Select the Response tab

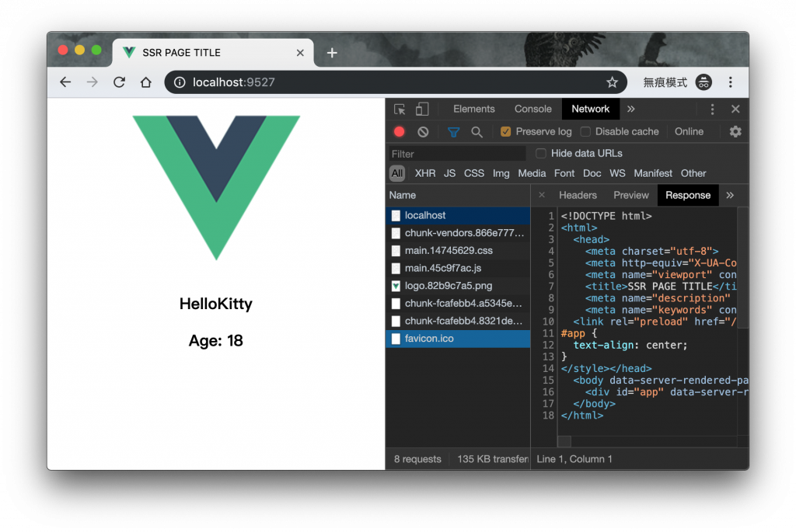[x=688, y=195]
